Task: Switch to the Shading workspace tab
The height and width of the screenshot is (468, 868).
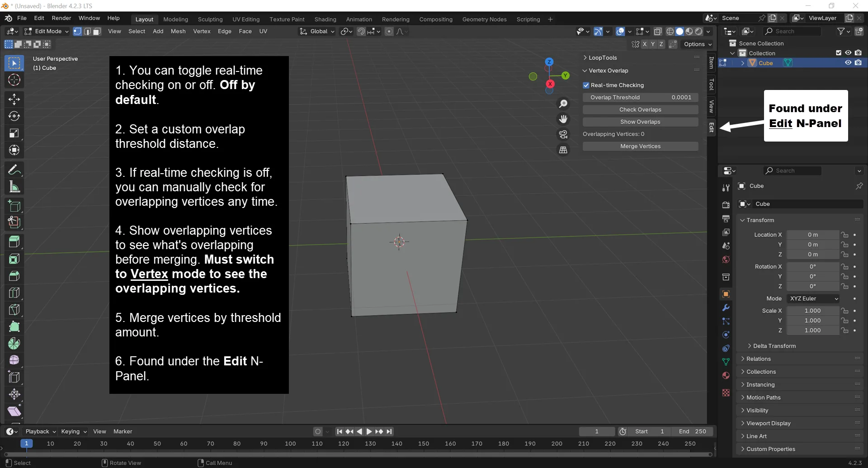Action: tap(325, 19)
